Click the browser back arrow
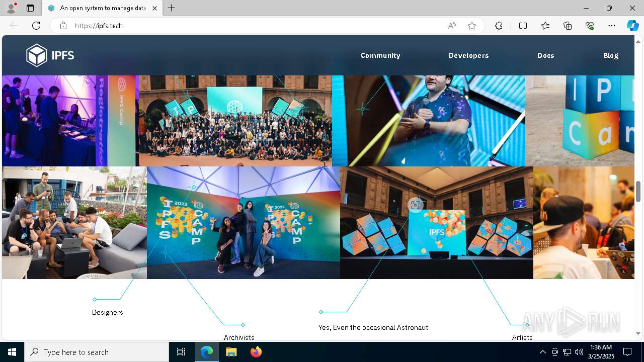644x362 pixels. pos(14,26)
